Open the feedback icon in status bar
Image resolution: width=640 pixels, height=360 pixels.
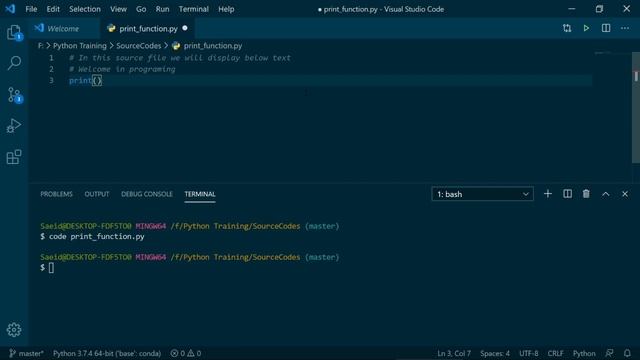click(x=609, y=353)
